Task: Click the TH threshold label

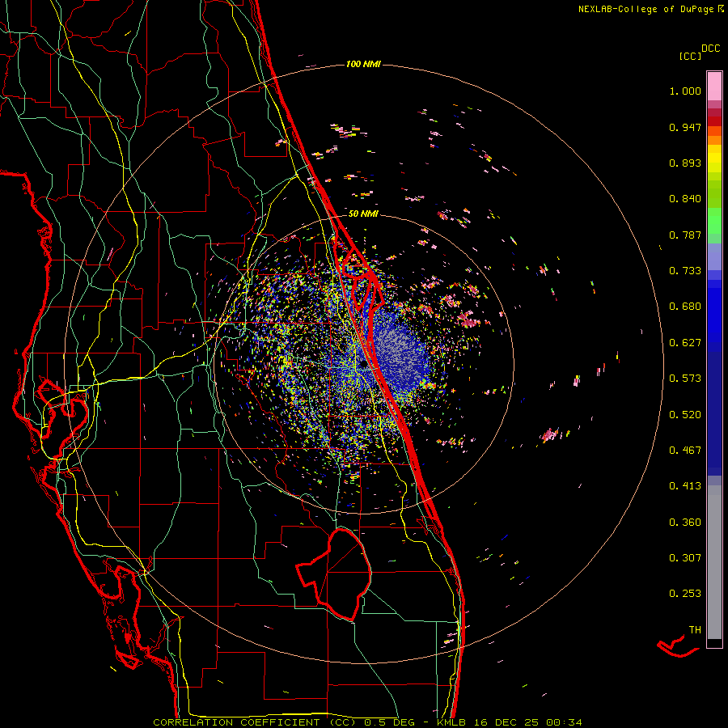Action: pyautogui.click(x=695, y=630)
